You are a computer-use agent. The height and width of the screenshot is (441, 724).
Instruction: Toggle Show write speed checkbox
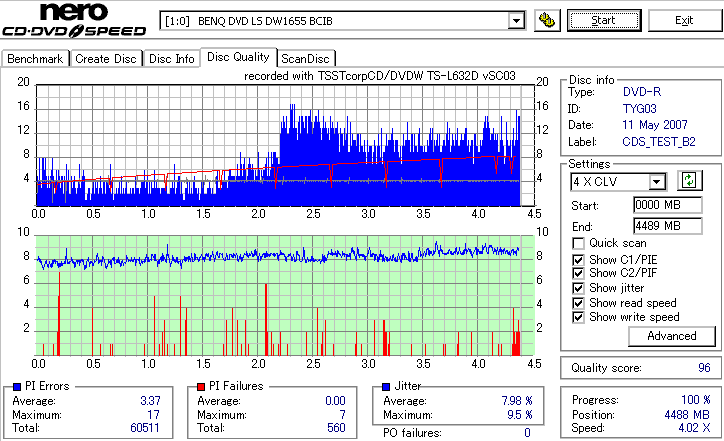tap(578, 317)
